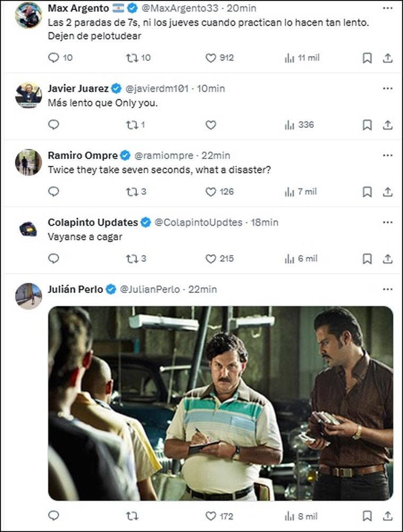This screenshot has width=403, height=532.
Task: Open the @JulianPerlo handle link
Action: 151,289
